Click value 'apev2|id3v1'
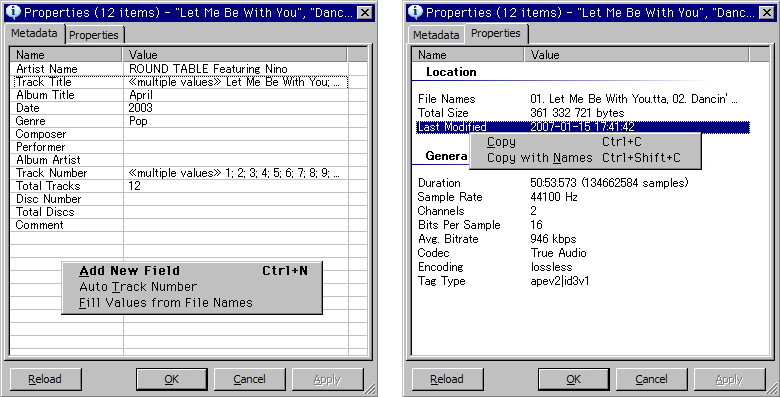The height and width of the screenshot is (397, 780). (x=560, y=281)
